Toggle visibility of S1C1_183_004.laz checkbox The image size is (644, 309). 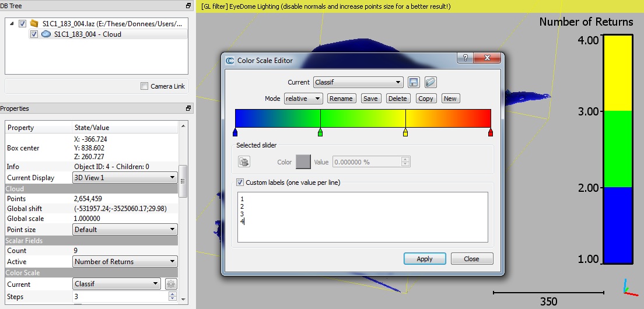(x=23, y=23)
